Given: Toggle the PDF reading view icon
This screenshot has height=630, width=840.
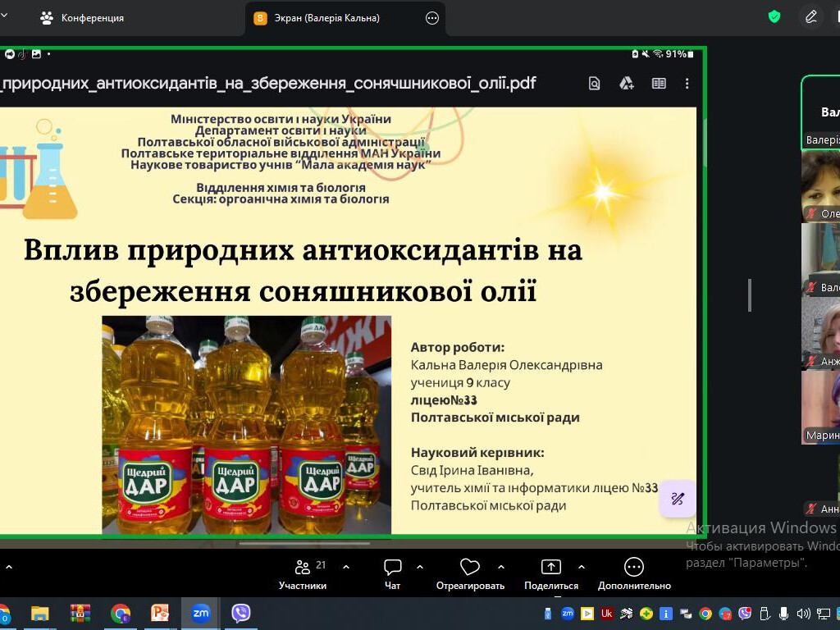Looking at the screenshot, I should [659, 84].
